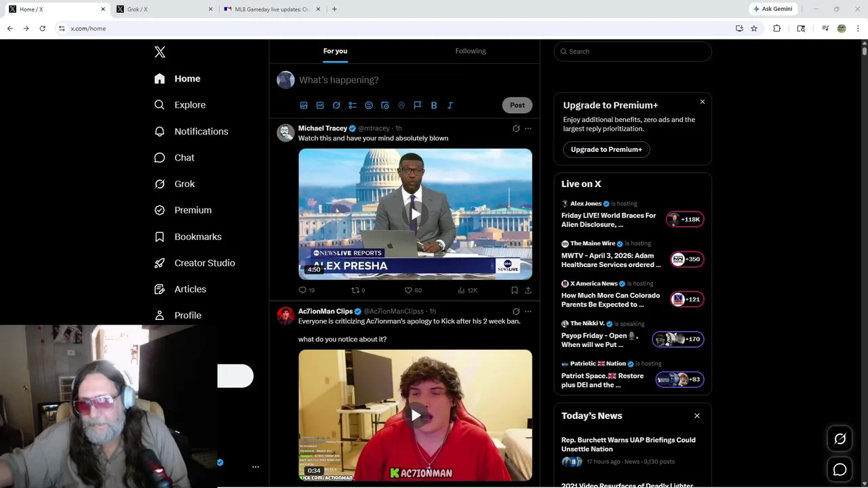Play the Alex Presha news video
Image resolution: width=868 pixels, height=488 pixels.
415,214
